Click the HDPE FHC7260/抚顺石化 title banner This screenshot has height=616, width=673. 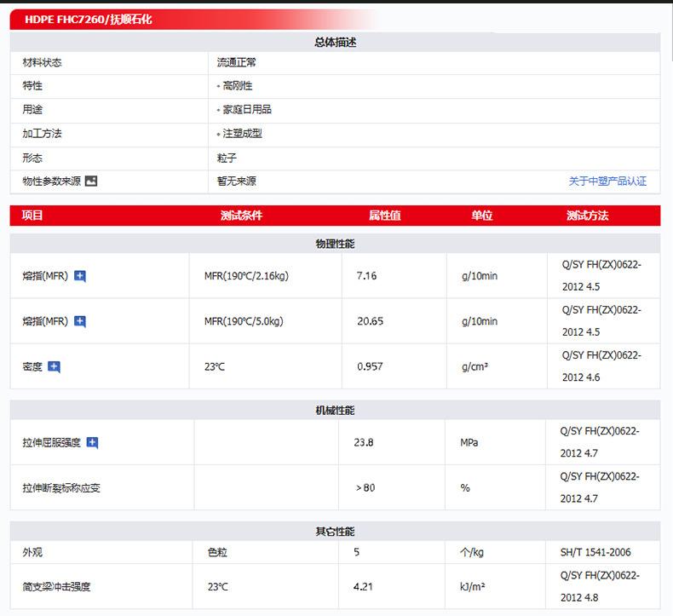[89, 19]
